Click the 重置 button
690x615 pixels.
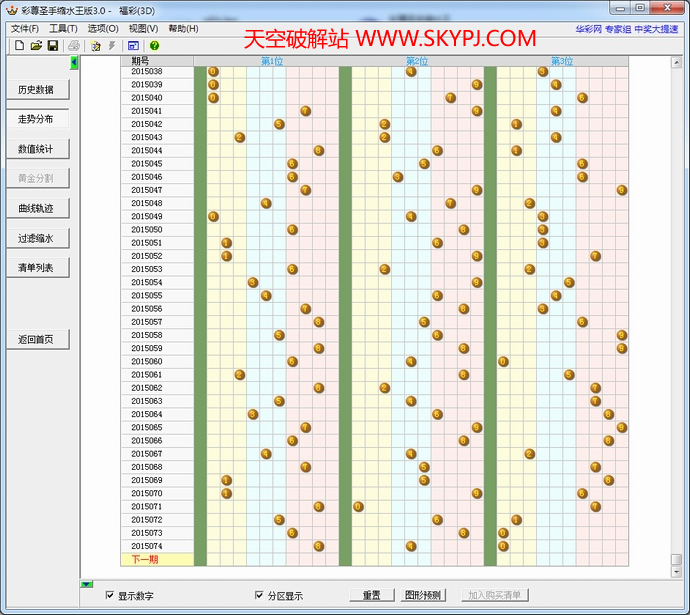click(x=371, y=596)
